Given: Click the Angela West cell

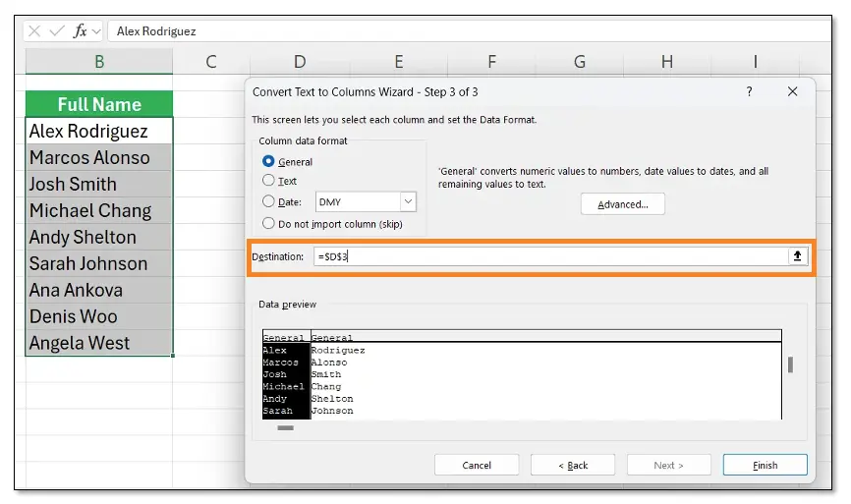Looking at the screenshot, I should pyautogui.click(x=99, y=343).
